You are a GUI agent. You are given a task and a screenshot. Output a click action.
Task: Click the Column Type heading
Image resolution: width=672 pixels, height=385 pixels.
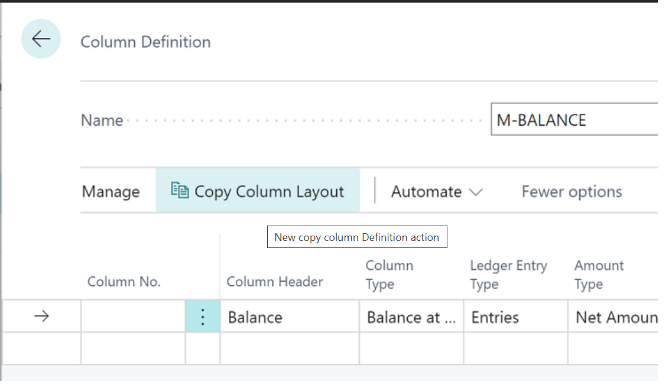[x=389, y=274]
